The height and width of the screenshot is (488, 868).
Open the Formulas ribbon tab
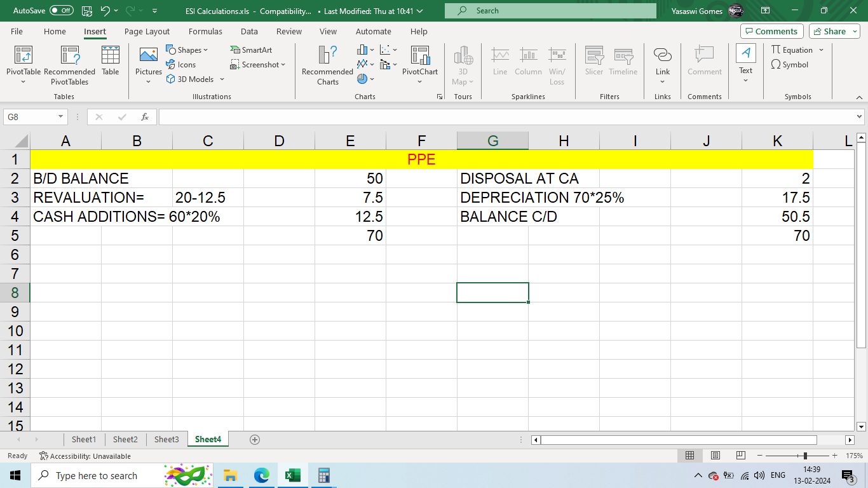[x=205, y=31]
